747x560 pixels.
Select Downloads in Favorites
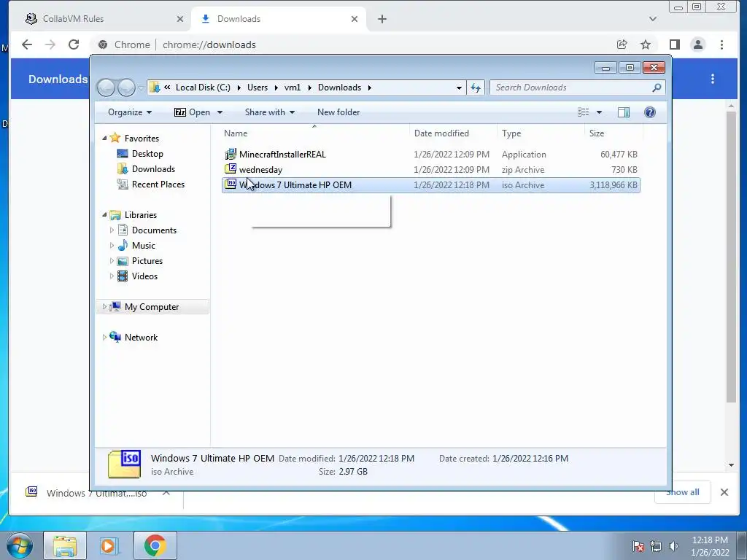[146, 169]
